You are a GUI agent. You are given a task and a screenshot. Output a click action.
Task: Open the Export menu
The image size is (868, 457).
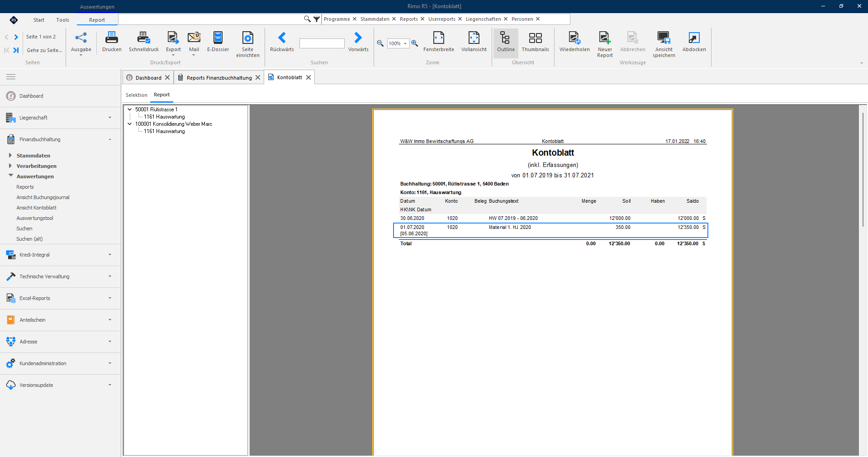pyautogui.click(x=173, y=43)
